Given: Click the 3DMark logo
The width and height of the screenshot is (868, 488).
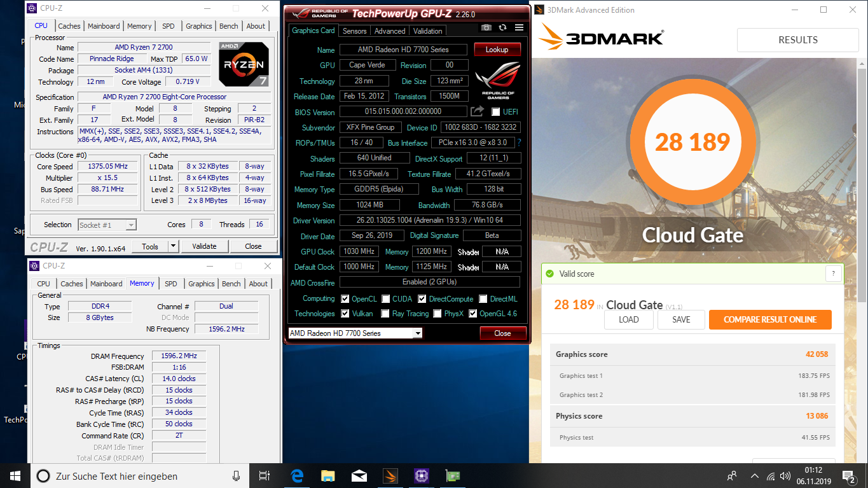Looking at the screenshot, I should click(x=601, y=38).
